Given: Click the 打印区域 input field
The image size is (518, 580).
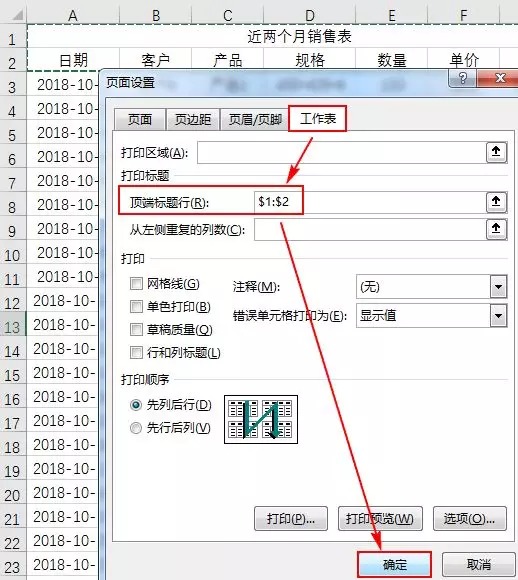Looking at the screenshot, I should pyautogui.click(x=342, y=152).
